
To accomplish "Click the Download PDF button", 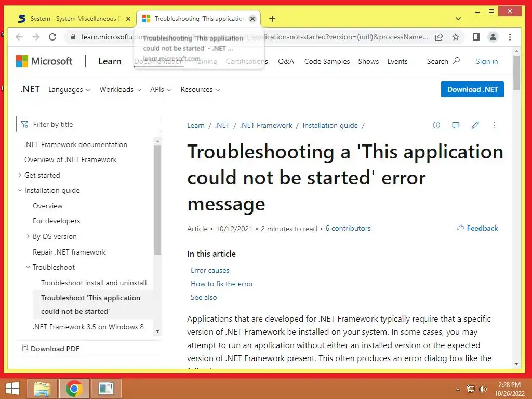I will [x=51, y=349].
